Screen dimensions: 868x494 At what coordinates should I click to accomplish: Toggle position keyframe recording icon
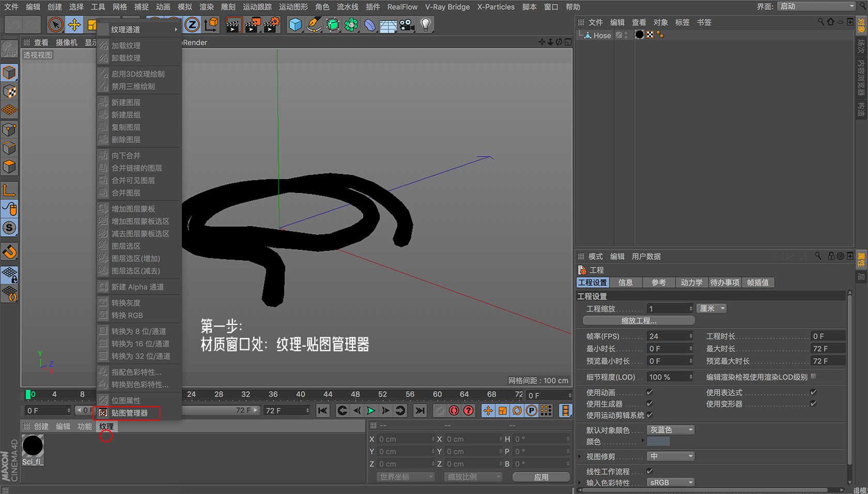pyautogui.click(x=488, y=410)
